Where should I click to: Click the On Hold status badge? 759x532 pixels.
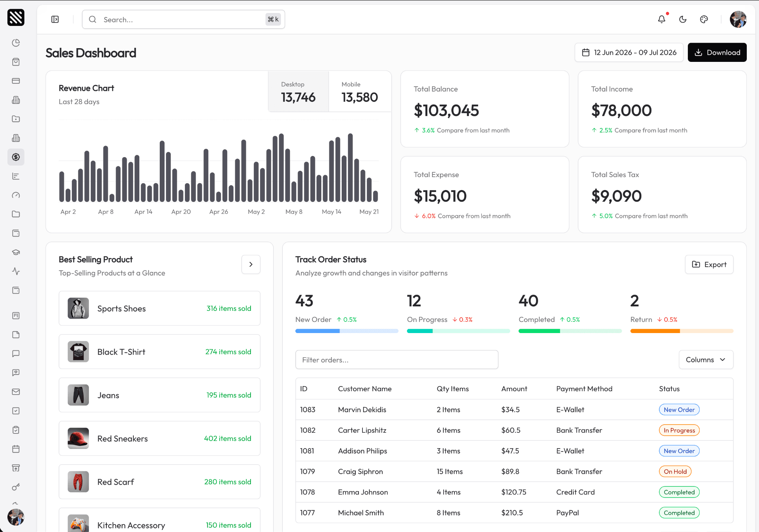click(675, 472)
